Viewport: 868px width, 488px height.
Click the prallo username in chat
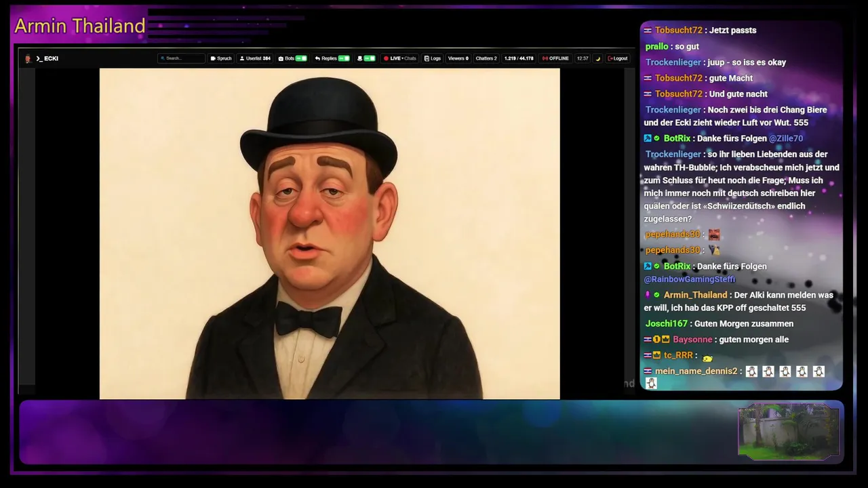[656, 47]
